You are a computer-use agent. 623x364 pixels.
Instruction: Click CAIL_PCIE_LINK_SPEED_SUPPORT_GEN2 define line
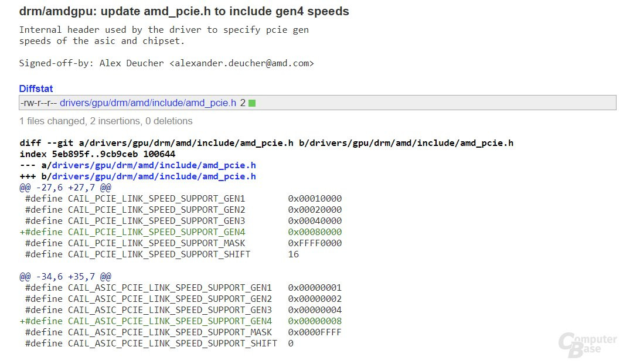(183, 210)
